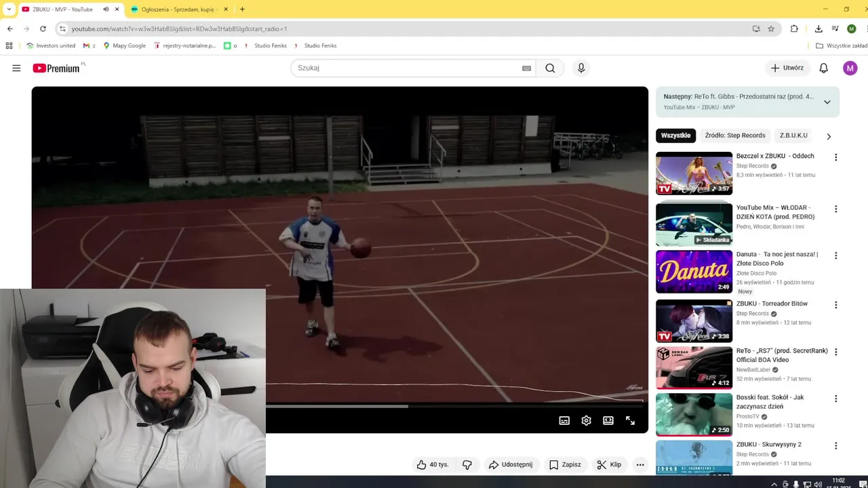Enter full screen in video player
This screenshot has height=488, width=868.
click(630, 420)
